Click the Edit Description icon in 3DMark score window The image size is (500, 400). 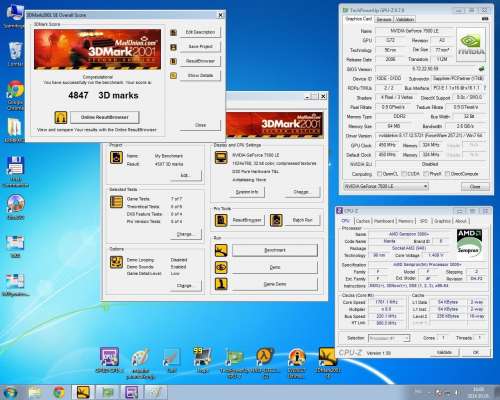pyautogui.click(x=173, y=32)
